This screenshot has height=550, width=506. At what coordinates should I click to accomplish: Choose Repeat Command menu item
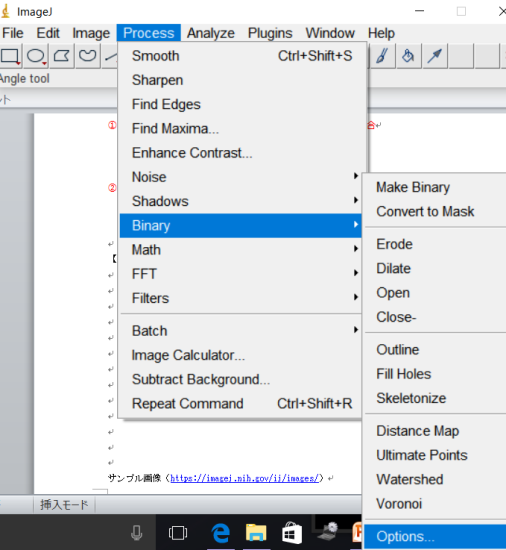tap(241, 403)
